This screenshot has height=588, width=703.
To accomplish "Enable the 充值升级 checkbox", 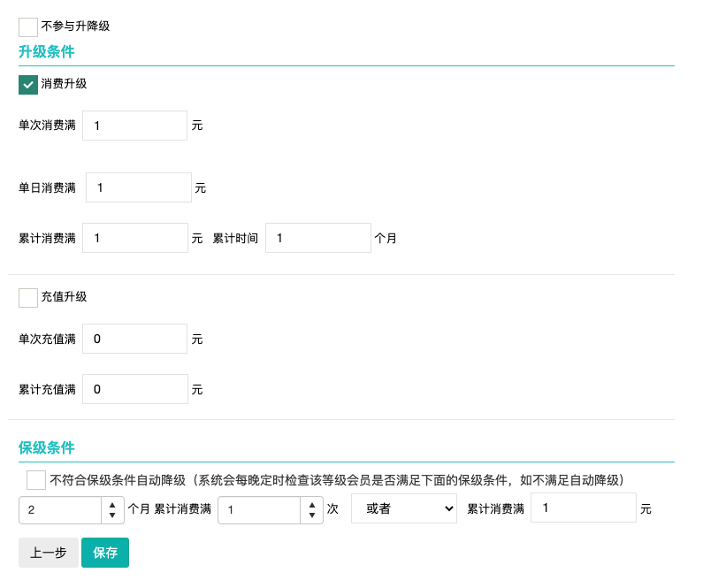I will (x=27, y=298).
